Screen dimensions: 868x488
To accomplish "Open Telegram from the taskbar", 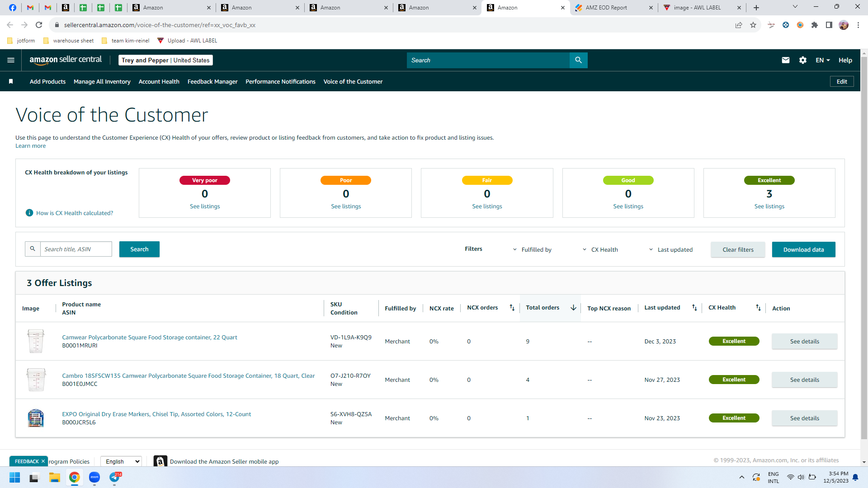I will [115, 477].
